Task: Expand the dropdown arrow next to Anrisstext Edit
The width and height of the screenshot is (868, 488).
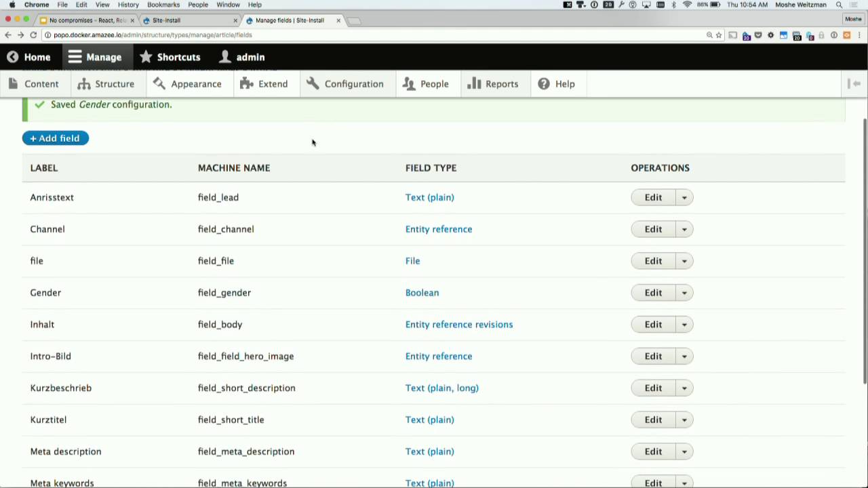Action: tap(684, 197)
